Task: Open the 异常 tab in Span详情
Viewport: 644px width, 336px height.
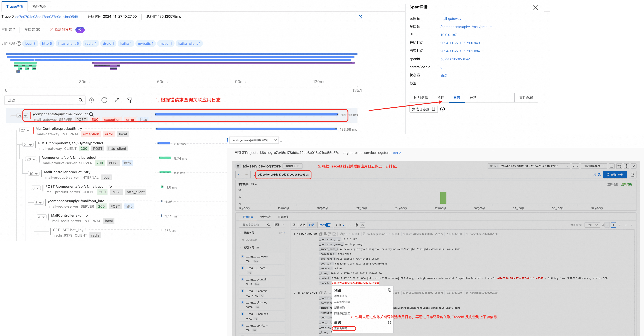Action: [x=473, y=98]
